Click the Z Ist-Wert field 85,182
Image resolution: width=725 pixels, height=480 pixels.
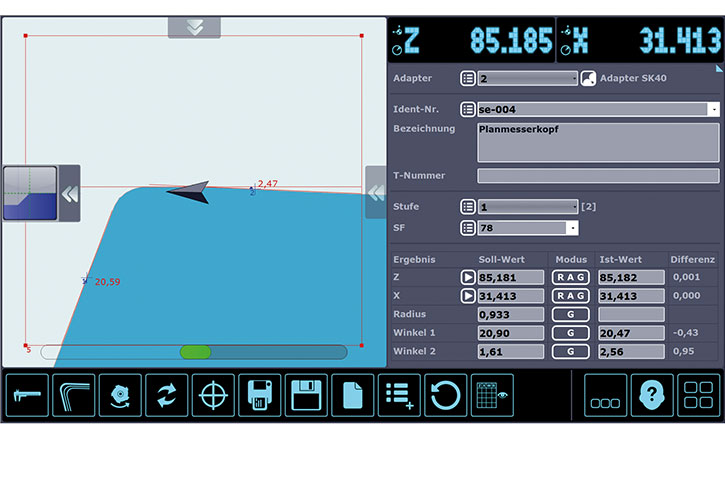coord(632,277)
